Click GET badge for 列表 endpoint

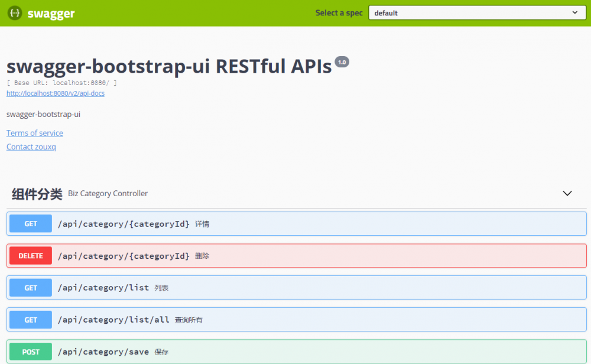pyautogui.click(x=31, y=288)
